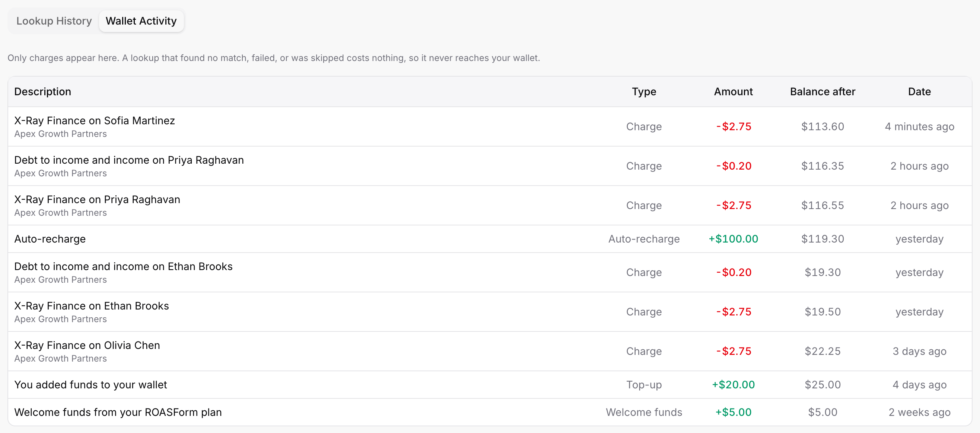Switch to the Lookup History tab
This screenshot has width=980, height=433.
[54, 21]
